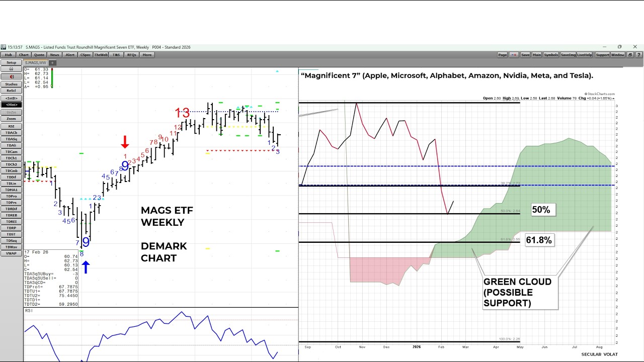Click the plus/minus page navigation icon

[514, 55]
